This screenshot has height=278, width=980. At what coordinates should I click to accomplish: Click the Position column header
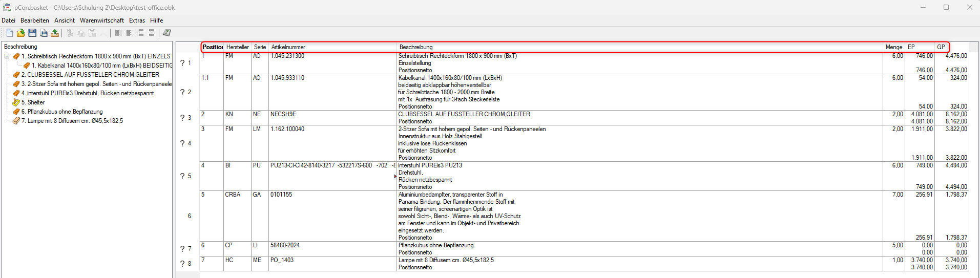pyautogui.click(x=213, y=47)
